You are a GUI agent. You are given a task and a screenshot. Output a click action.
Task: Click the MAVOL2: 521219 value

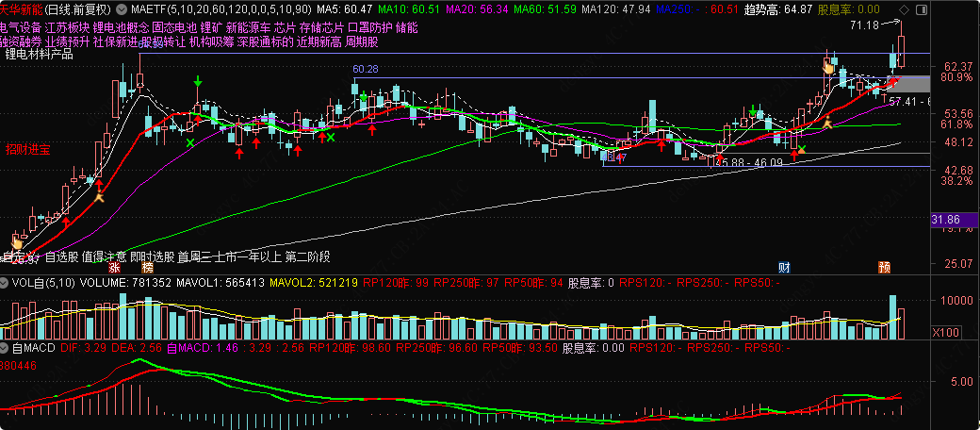314,283
